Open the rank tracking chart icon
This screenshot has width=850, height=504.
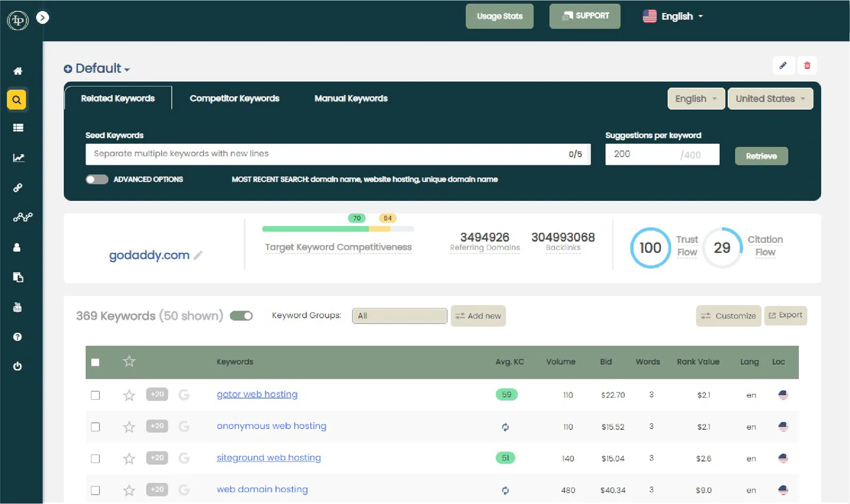pos(18,158)
